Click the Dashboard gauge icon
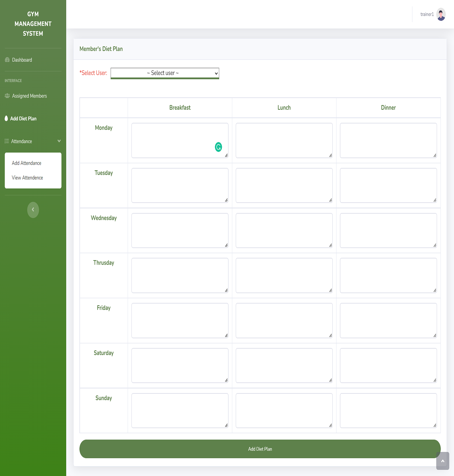Screen dimensions: 454x476 [x=7, y=60]
